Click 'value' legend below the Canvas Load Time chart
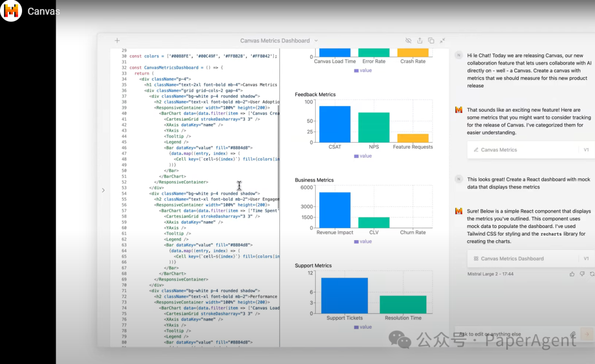Screen dimensions: 595x364 pos(363,70)
